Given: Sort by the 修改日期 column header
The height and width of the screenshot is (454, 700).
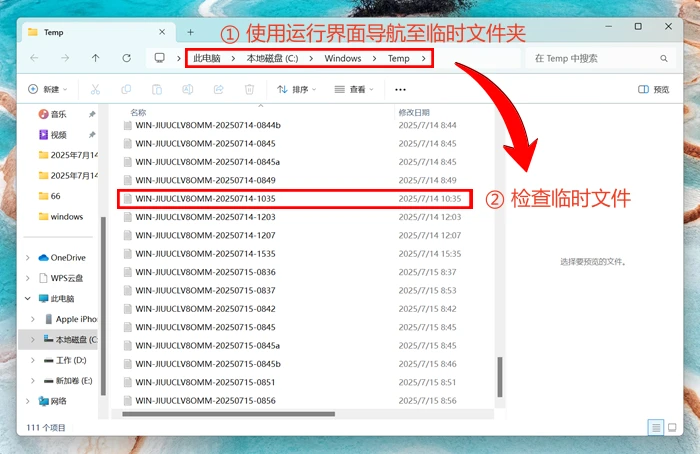Looking at the screenshot, I should tap(414, 112).
